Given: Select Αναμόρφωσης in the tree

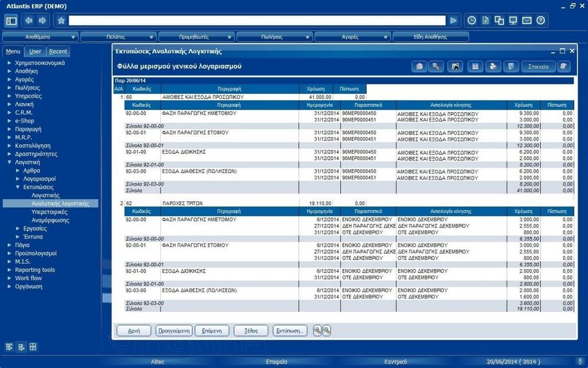Looking at the screenshot, I should (50, 220).
